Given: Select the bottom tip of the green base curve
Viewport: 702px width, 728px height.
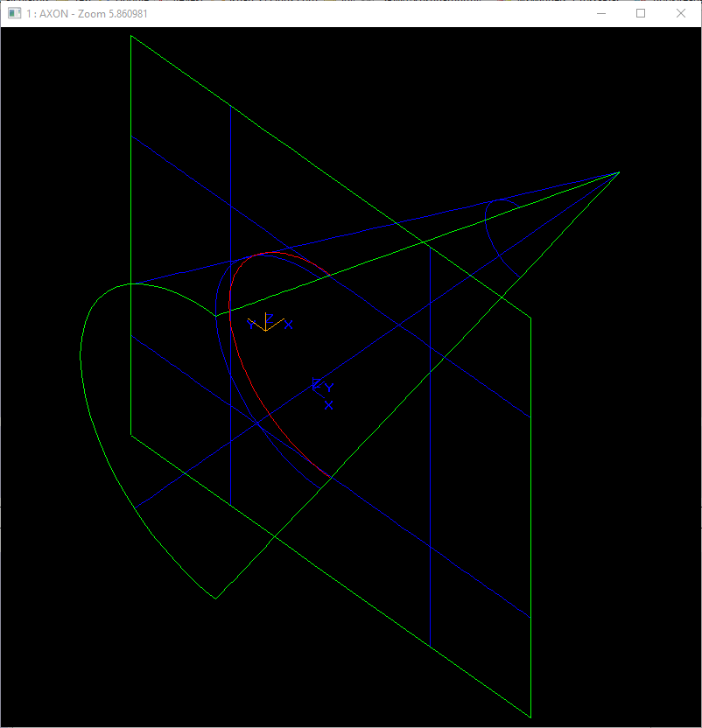Looking at the screenshot, I should (x=215, y=598).
